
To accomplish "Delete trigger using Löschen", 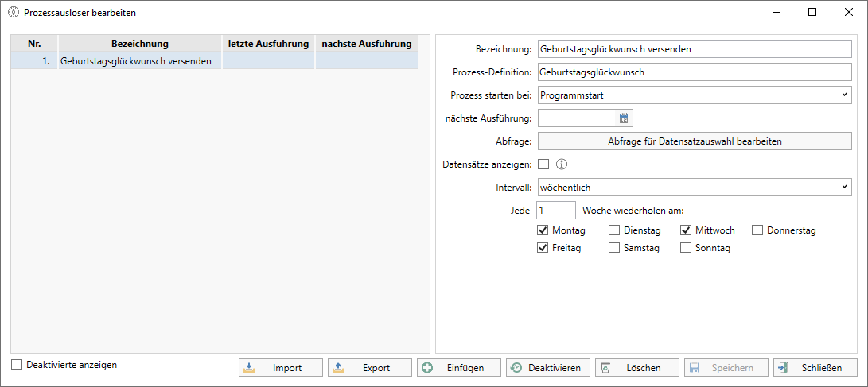I will 637,368.
